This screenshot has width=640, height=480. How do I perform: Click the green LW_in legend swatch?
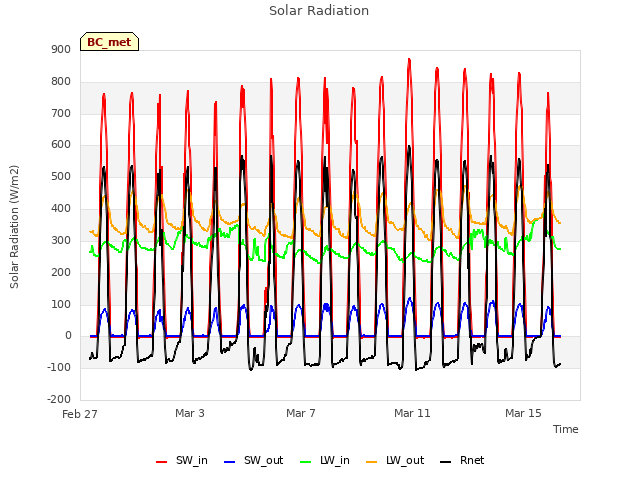click(306, 462)
